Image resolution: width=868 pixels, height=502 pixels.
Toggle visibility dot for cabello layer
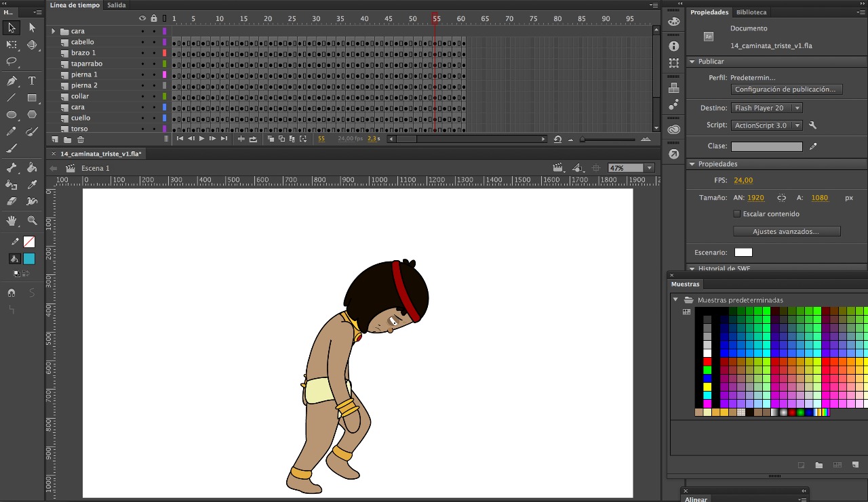[x=142, y=42]
